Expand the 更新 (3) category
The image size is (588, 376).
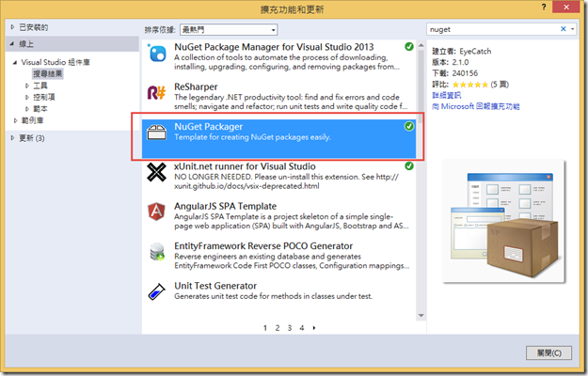pos(12,138)
